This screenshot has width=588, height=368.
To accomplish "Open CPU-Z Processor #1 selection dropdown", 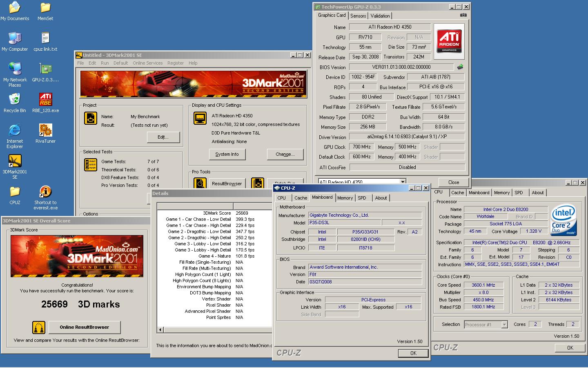I will pos(504,325).
